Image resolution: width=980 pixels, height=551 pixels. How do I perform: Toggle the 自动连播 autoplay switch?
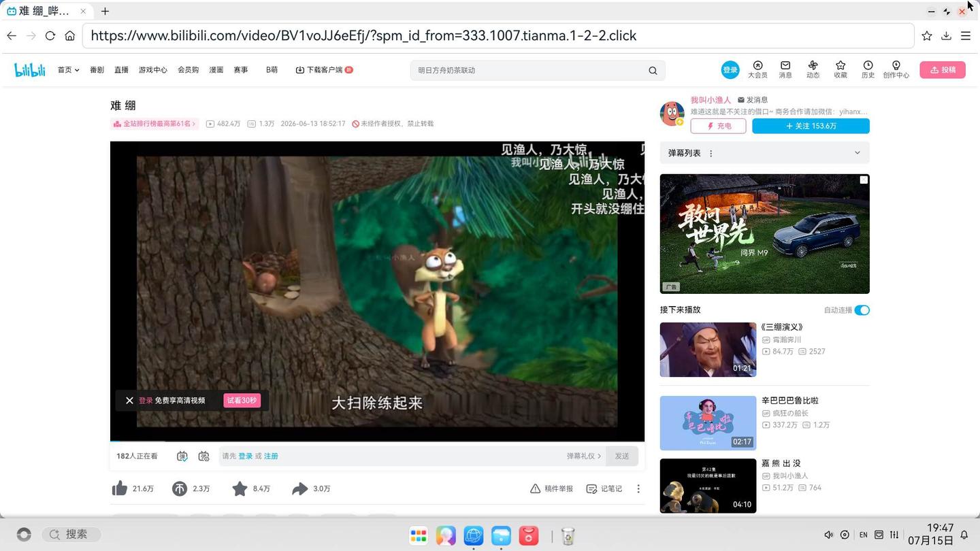point(862,310)
